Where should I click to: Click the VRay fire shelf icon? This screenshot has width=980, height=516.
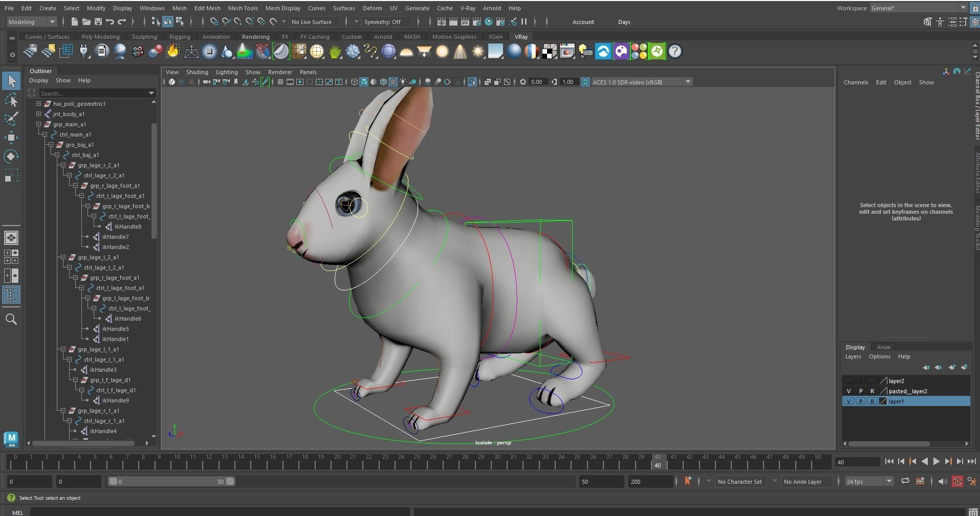pos(173,51)
